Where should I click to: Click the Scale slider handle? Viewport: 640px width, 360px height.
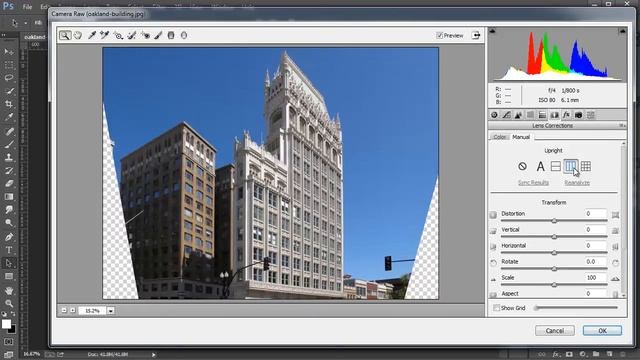click(x=554, y=284)
